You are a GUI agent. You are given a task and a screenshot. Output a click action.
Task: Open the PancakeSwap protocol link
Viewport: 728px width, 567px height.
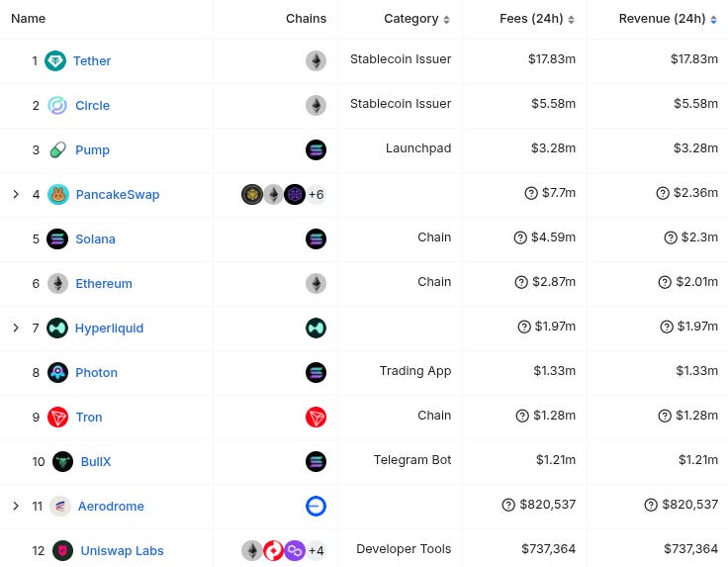click(x=118, y=195)
